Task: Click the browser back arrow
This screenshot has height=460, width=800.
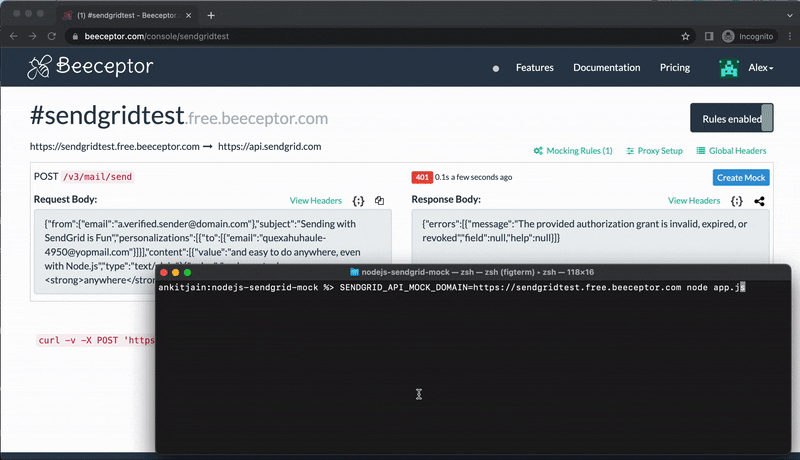Action: click(14, 36)
